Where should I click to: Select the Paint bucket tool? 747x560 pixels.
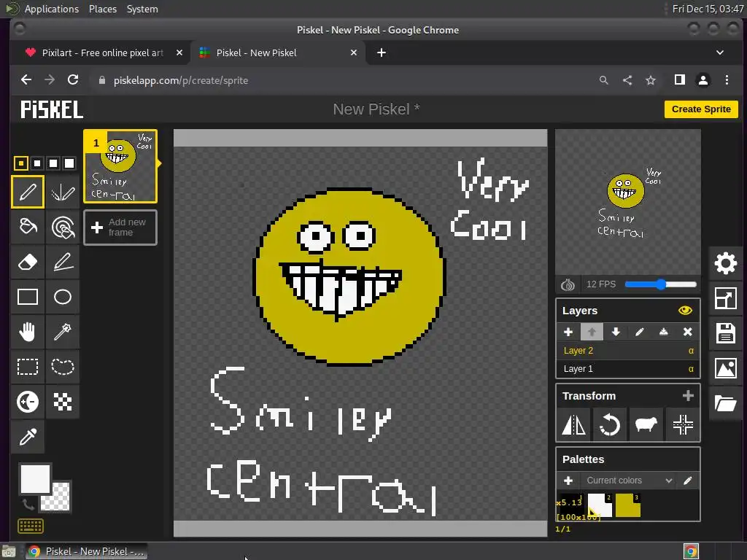click(28, 227)
